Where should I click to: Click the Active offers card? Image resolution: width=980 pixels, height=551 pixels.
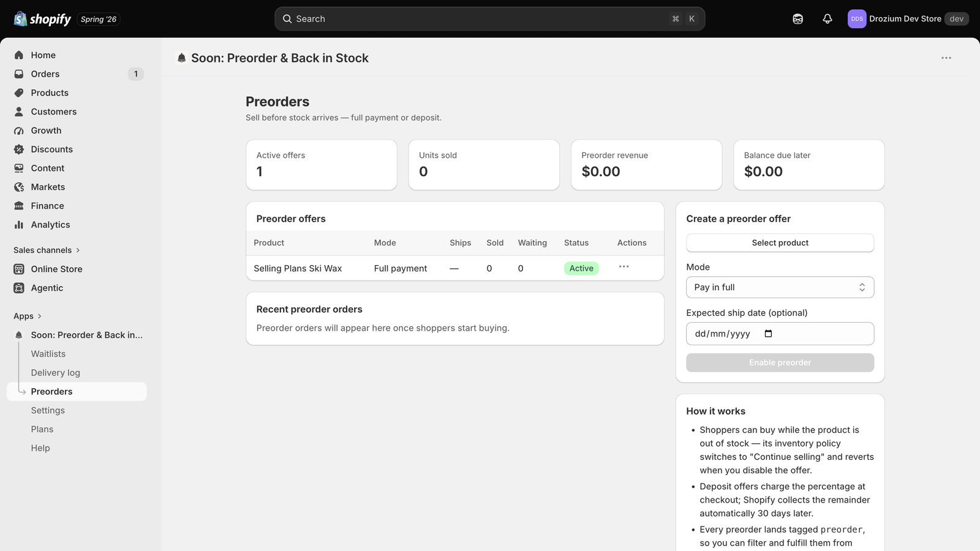pyautogui.click(x=322, y=165)
